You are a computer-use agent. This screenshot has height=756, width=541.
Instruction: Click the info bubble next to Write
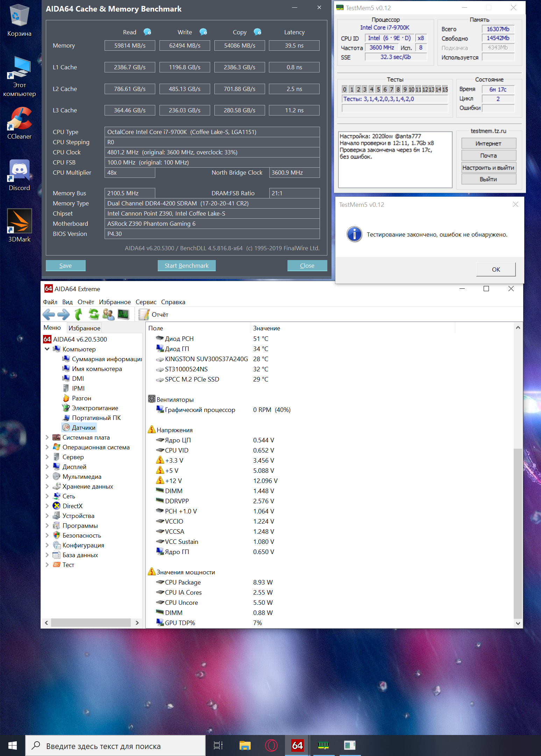coord(203,32)
